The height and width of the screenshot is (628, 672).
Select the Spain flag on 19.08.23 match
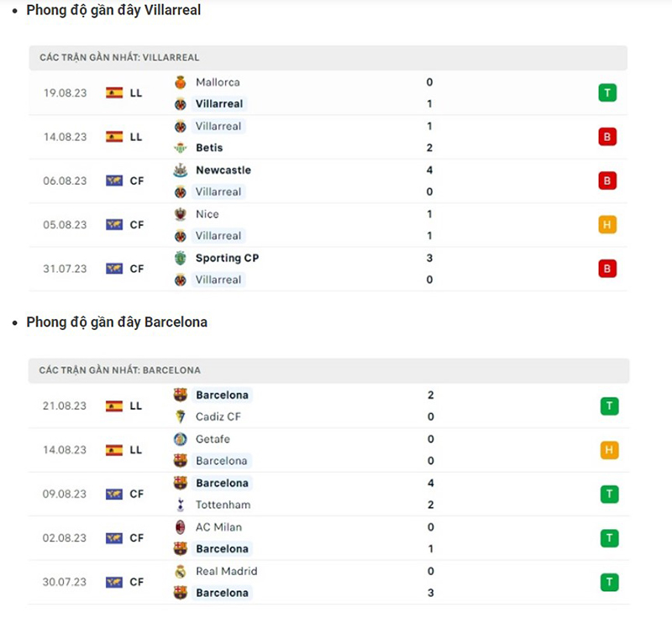[x=114, y=93]
